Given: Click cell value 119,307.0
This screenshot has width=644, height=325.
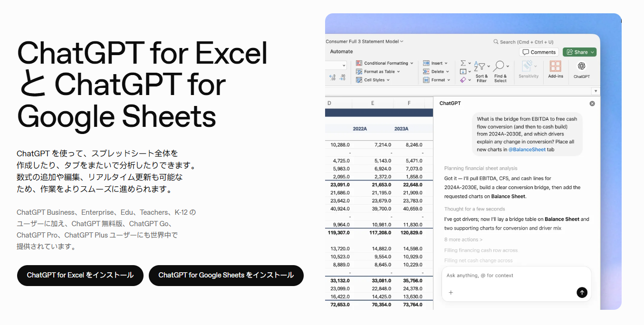Looking at the screenshot, I should click(x=338, y=233).
